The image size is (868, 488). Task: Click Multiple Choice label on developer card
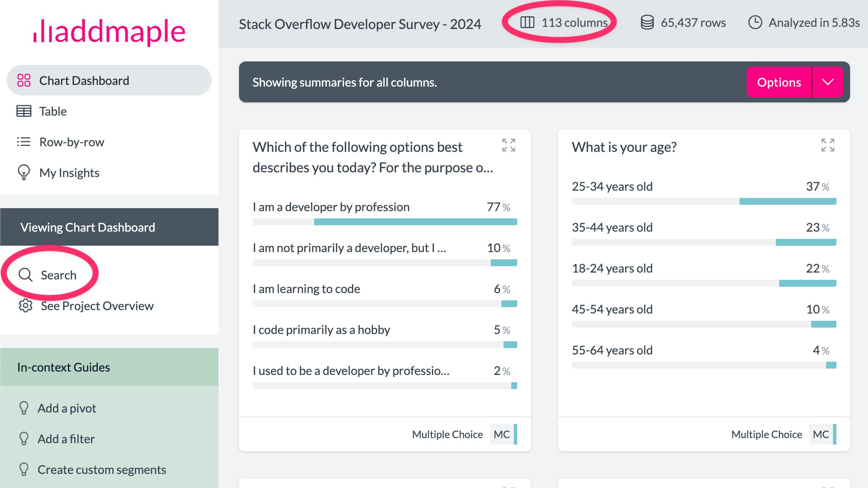[447, 434]
